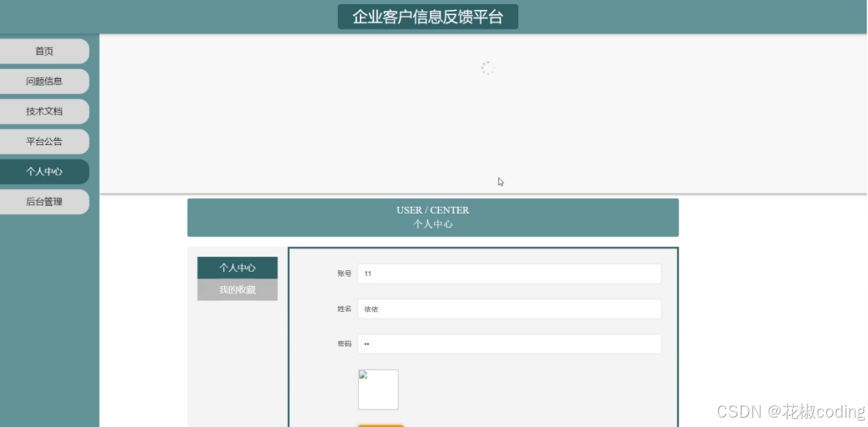The image size is (868, 427).
Task: Click the 账号 field label
Action: 344,273
